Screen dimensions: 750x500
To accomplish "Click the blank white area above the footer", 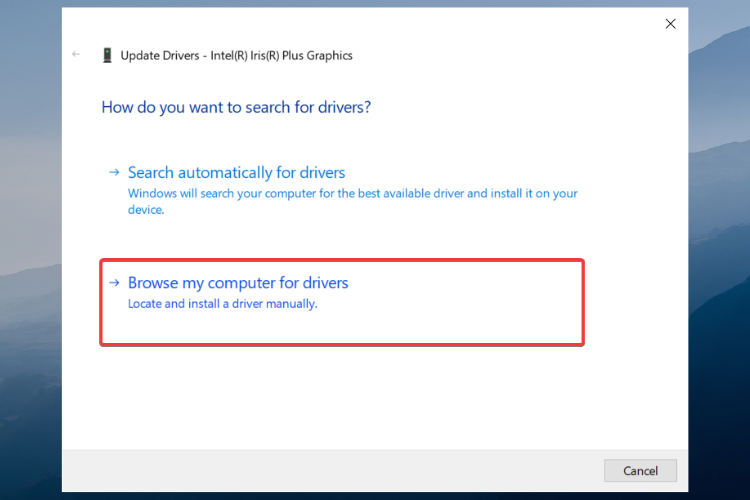I will (375, 397).
